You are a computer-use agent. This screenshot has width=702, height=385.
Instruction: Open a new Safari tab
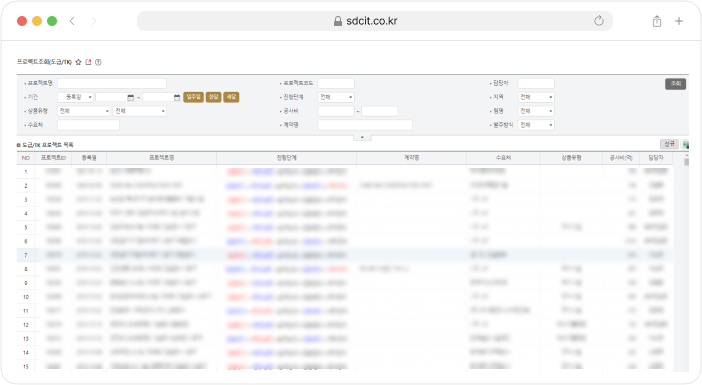tap(679, 21)
